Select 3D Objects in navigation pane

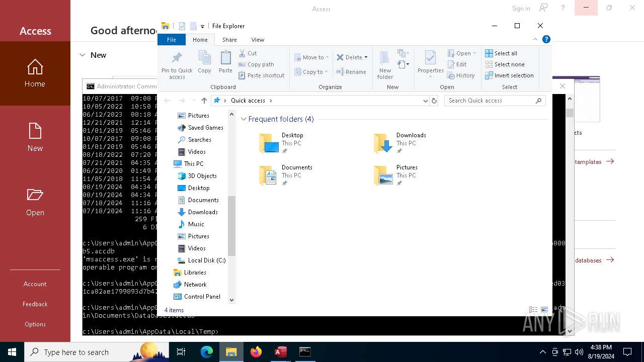pos(197,176)
